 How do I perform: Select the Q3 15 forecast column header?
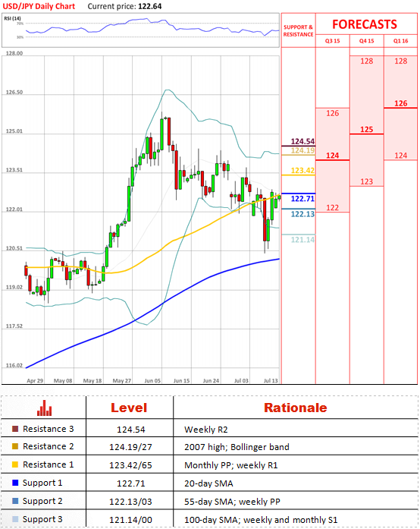pos(332,41)
